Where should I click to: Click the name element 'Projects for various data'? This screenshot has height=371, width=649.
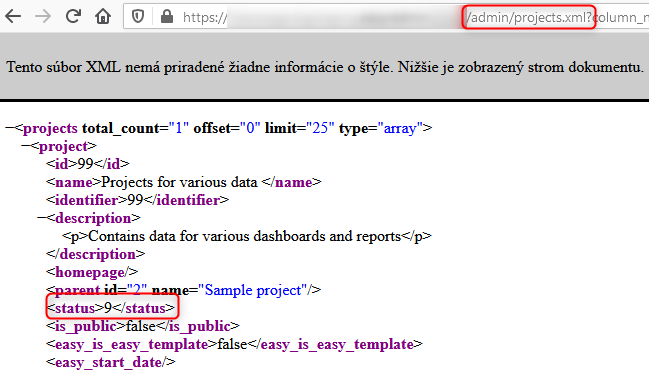coord(183,182)
